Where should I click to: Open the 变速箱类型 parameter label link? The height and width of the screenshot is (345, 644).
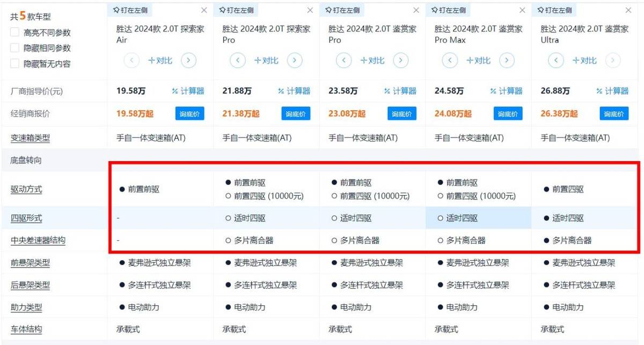(x=30, y=138)
